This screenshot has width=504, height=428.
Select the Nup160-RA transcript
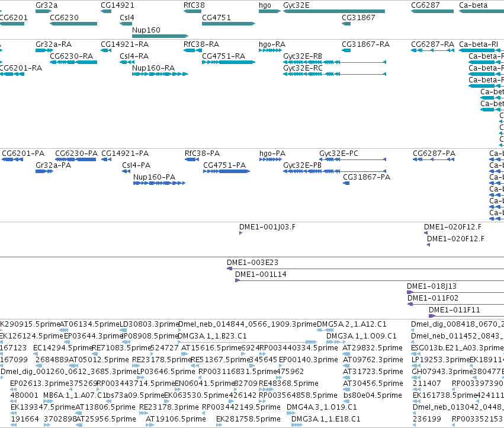coord(160,74)
